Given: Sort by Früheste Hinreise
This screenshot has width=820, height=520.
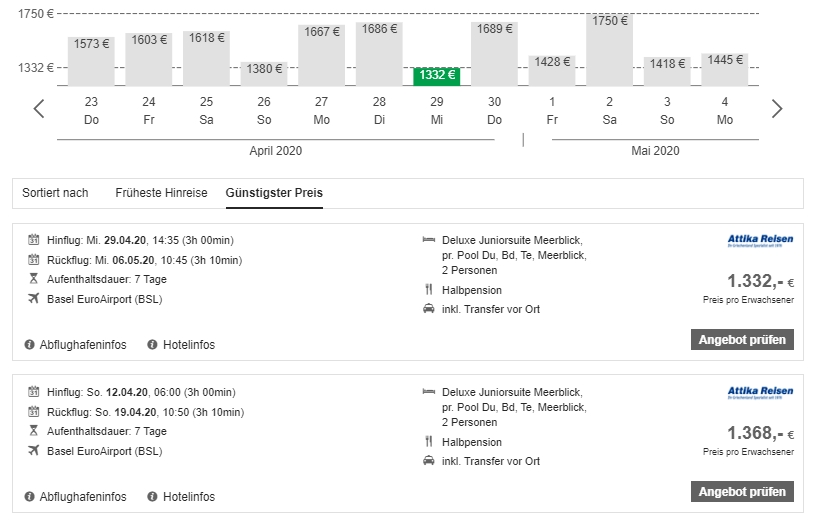Looking at the screenshot, I should pos(161,193).
